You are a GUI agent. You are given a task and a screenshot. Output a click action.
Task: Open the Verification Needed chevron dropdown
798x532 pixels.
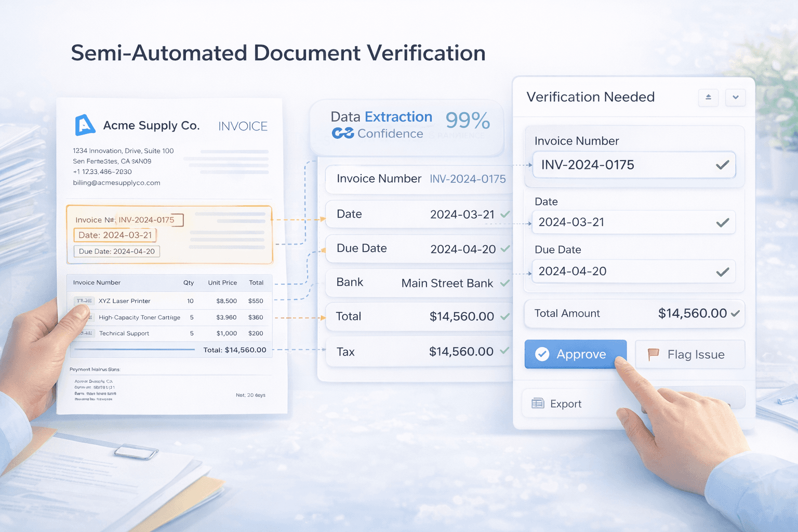point(735,97)
